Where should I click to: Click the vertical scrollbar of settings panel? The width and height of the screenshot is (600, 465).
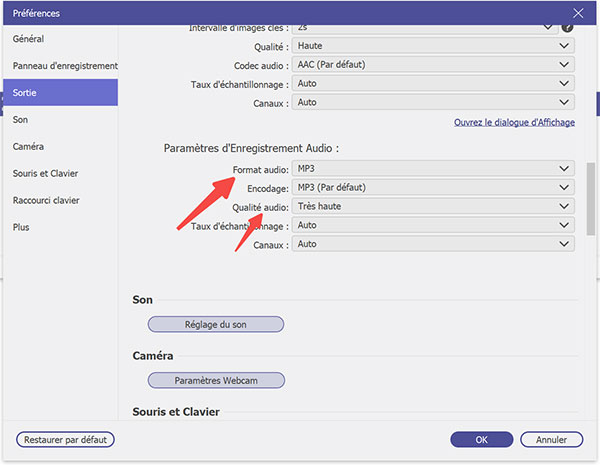click(x=591, y=198)
